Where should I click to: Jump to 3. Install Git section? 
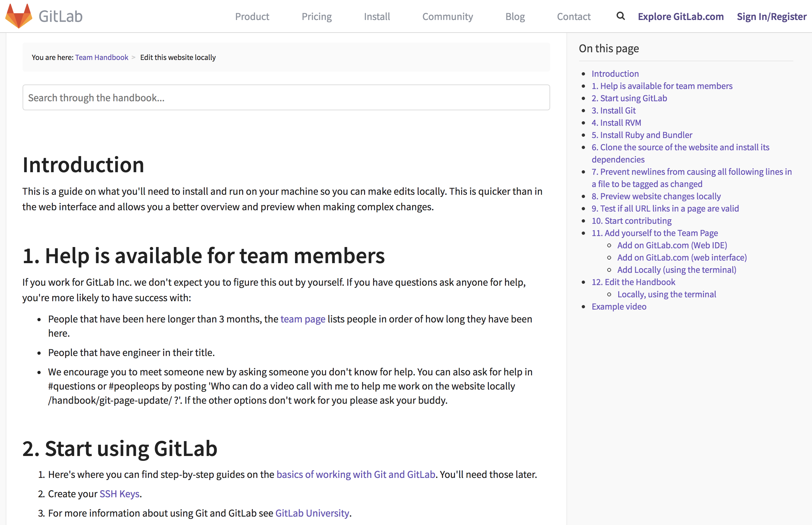point(613,111)
